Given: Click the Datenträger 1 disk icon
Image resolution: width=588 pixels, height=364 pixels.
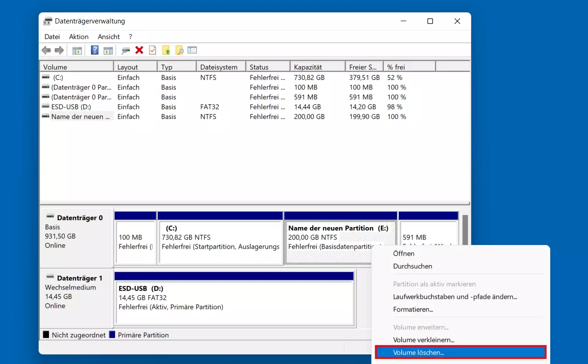Looking at the screenshot, I should pos(50,277).
